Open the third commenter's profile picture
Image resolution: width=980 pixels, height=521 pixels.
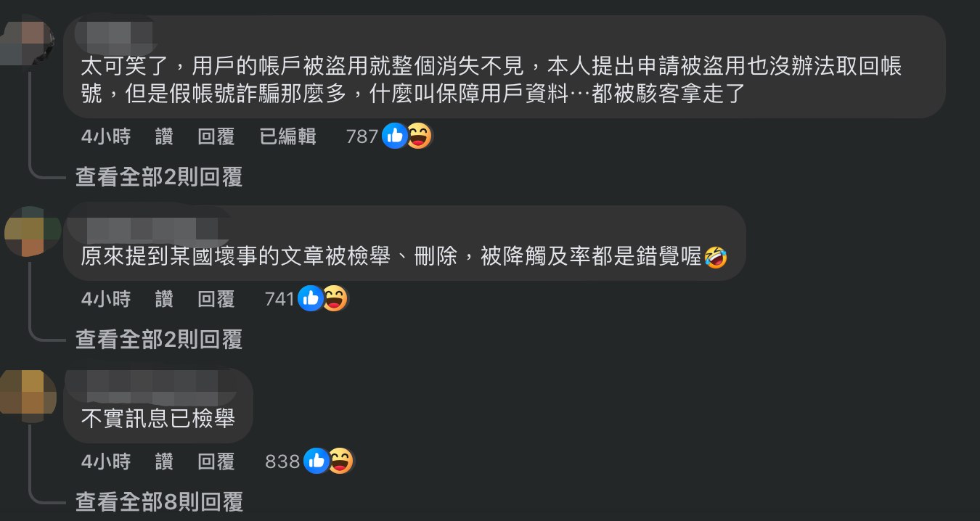28,395
